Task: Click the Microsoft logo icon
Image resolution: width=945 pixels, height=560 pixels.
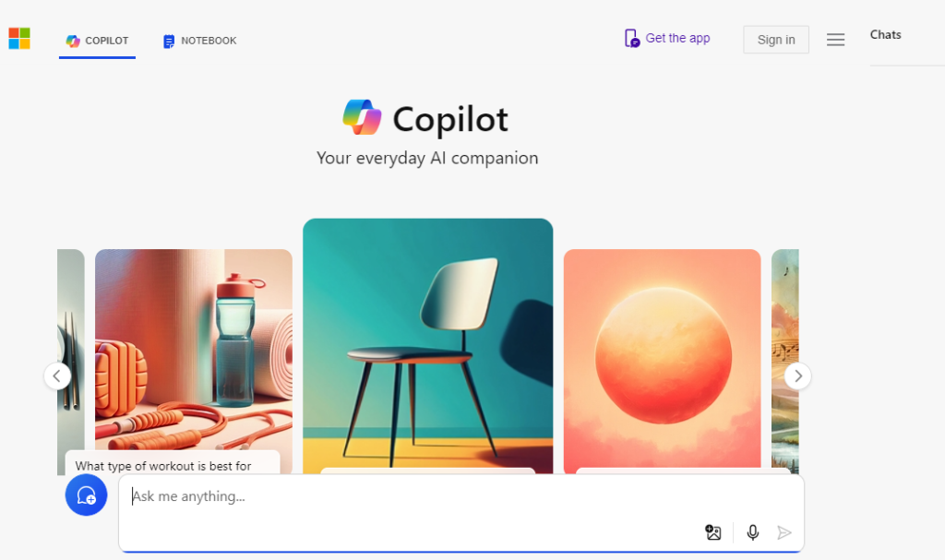Action: tap(19, 39)
